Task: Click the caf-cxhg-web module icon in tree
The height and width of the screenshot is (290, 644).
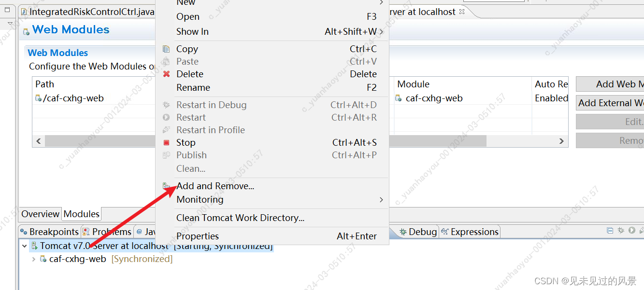Action: 44,259
